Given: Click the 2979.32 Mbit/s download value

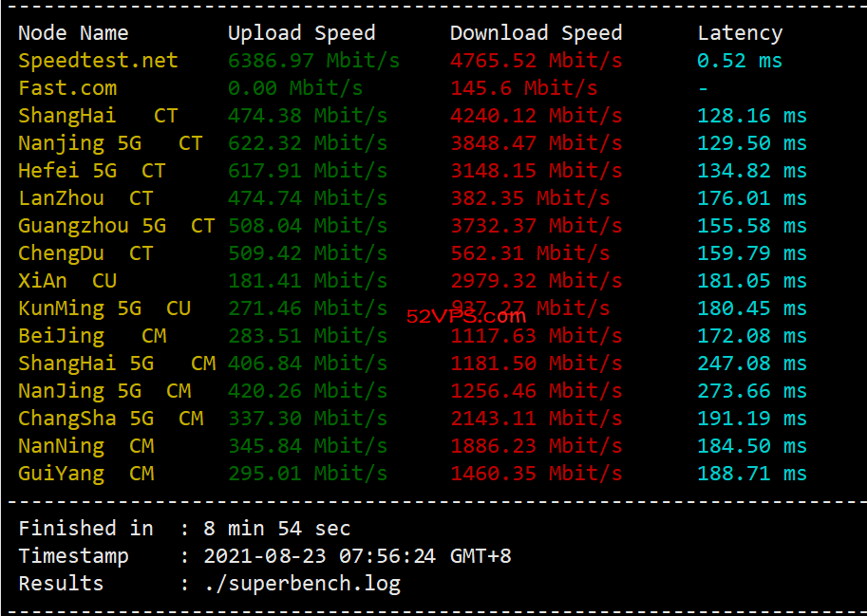Looking at the screenshot, I should tap(537, 281).
